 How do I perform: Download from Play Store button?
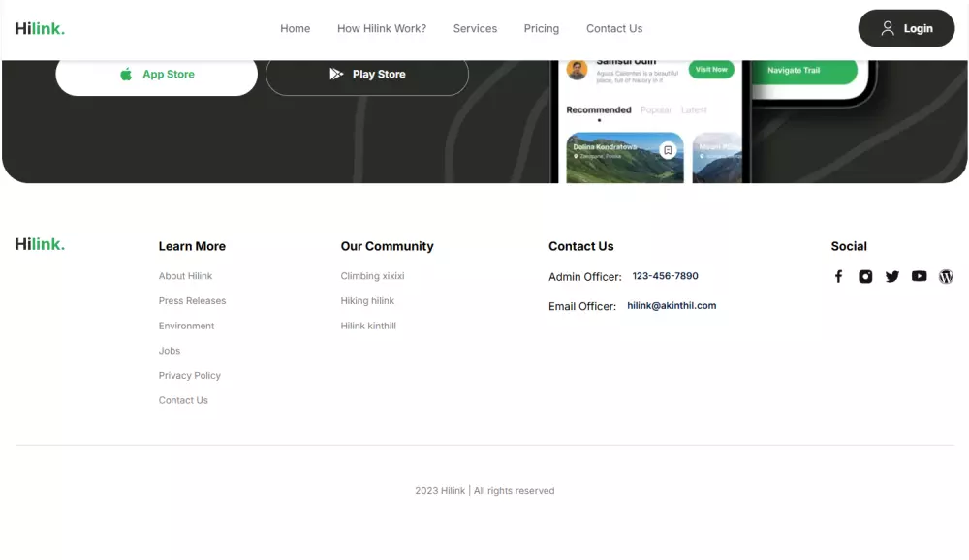pos(367,75)
